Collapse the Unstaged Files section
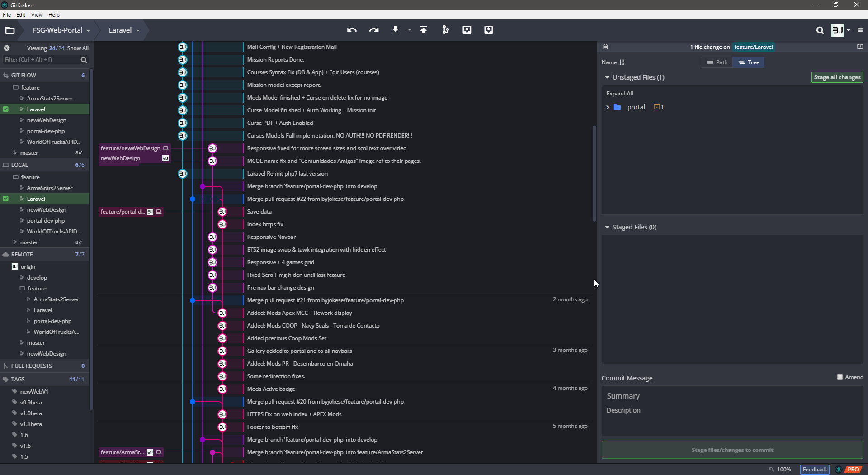This screenshot has height=475, width=868. (x=607, y=77)
